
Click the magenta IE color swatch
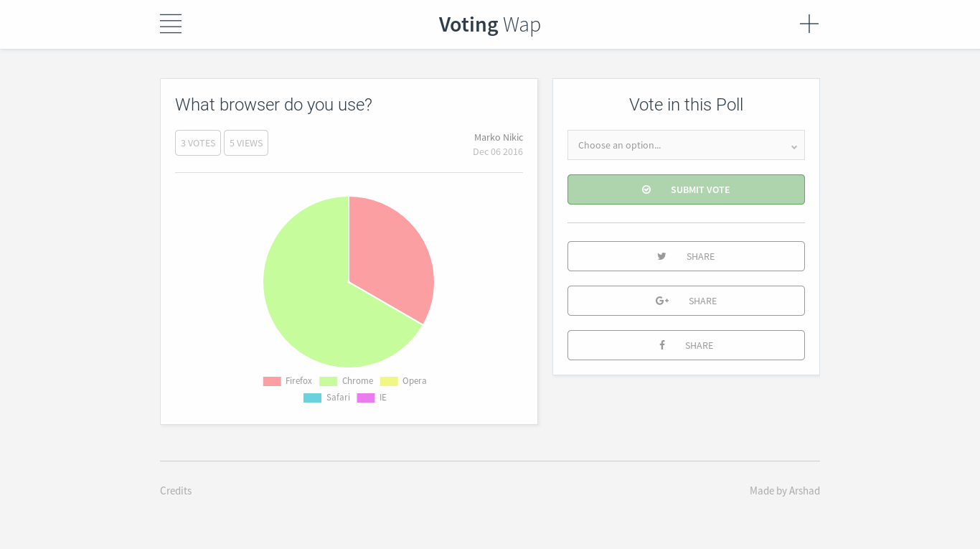pos(365,398)
